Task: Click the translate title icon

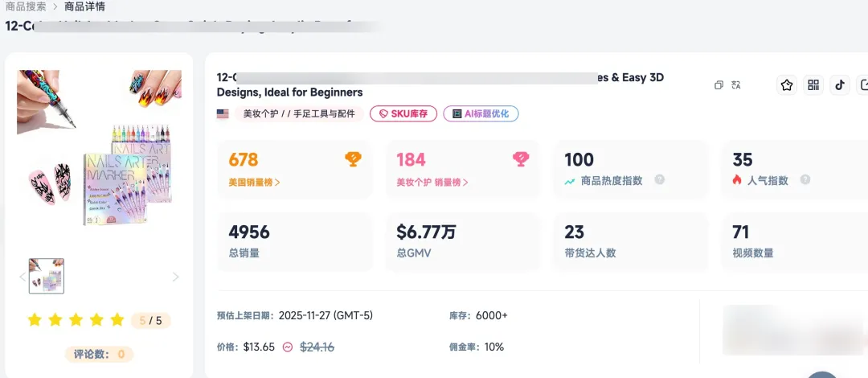Action: [x=736, y=85]
